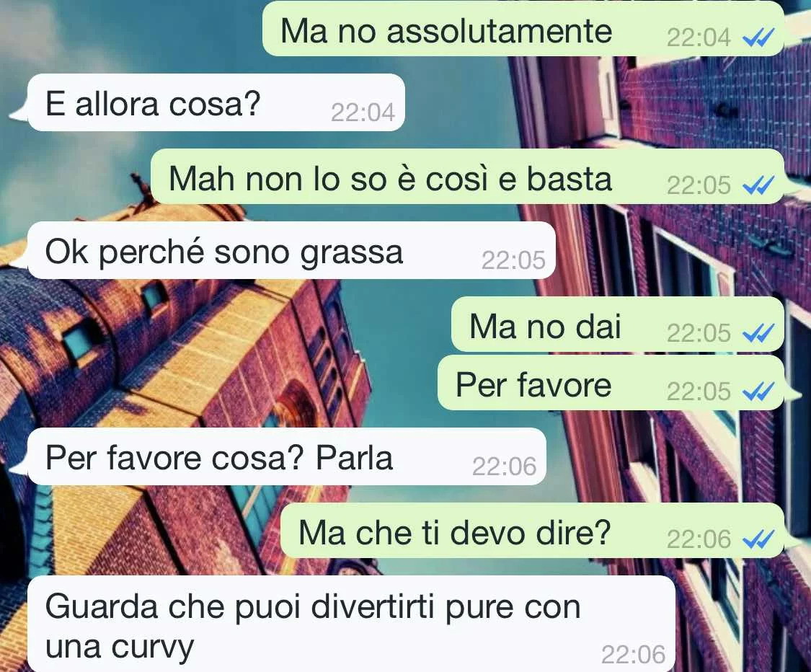
Task: Select the 'Ma no assolutamente' message bubble
Action: 523,28
